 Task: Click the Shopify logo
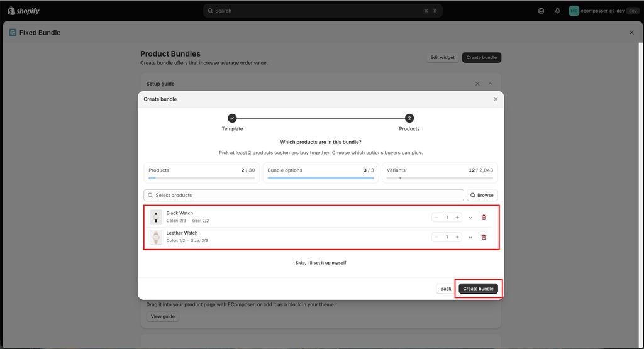point(23,11)
